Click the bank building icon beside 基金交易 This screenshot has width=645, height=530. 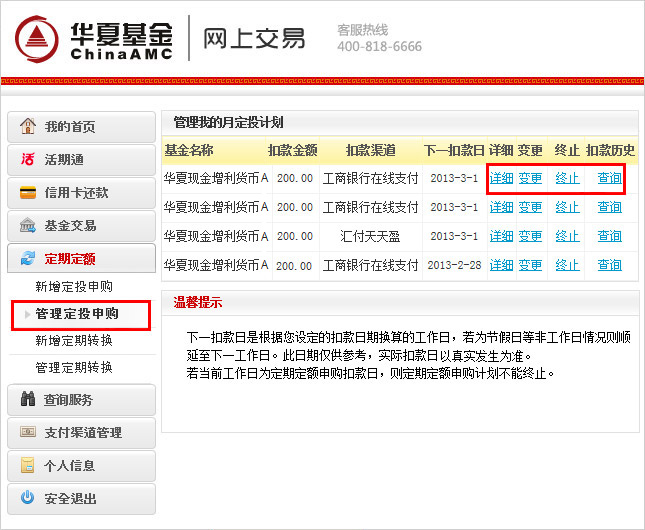point(28,225)
